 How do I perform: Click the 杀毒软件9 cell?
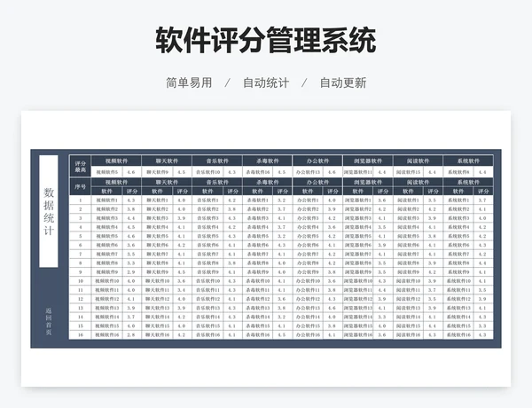pos(258,272)
